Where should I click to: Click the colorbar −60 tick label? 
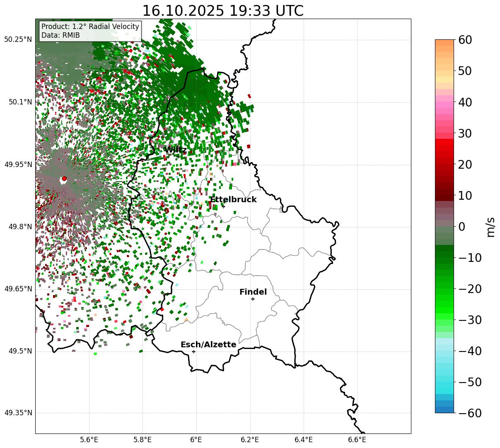tap(470, 413)
